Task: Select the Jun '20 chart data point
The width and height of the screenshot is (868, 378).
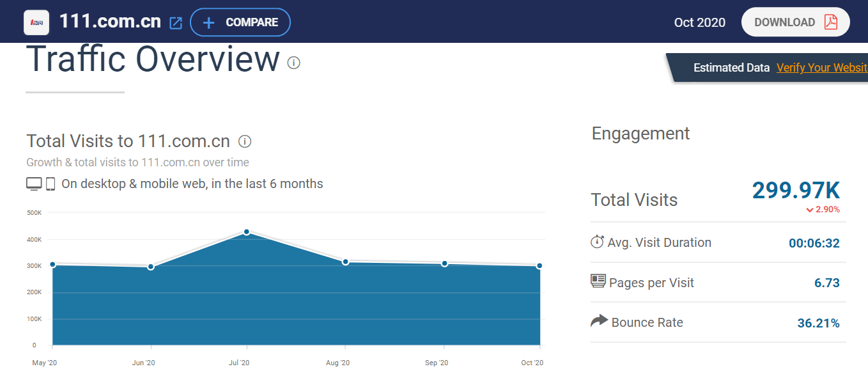Action: (151, 267)
